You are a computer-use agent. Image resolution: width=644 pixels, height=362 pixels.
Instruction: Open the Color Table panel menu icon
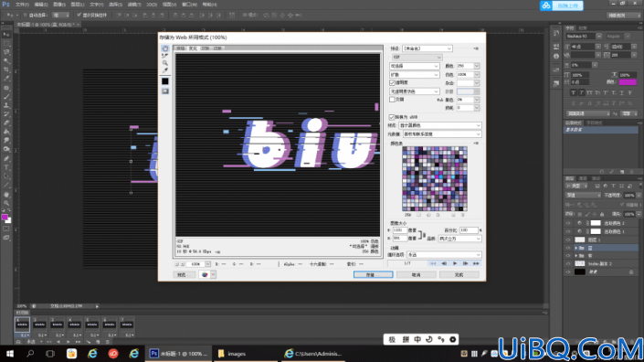(476, 144)
